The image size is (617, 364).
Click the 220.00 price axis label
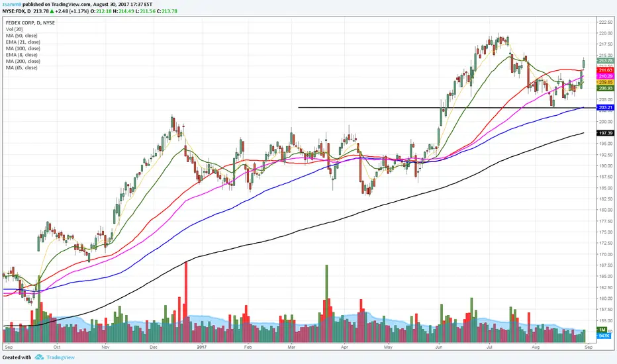click(x=606, y=34)
